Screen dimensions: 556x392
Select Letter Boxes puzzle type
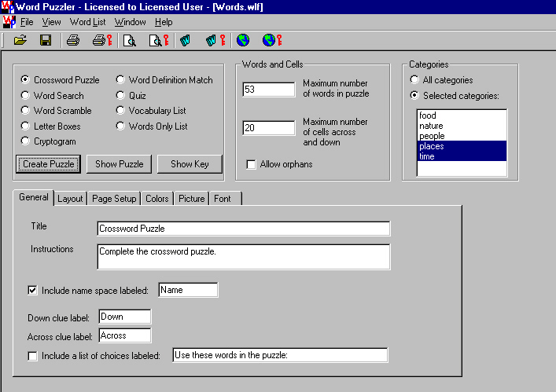(25, 126)
